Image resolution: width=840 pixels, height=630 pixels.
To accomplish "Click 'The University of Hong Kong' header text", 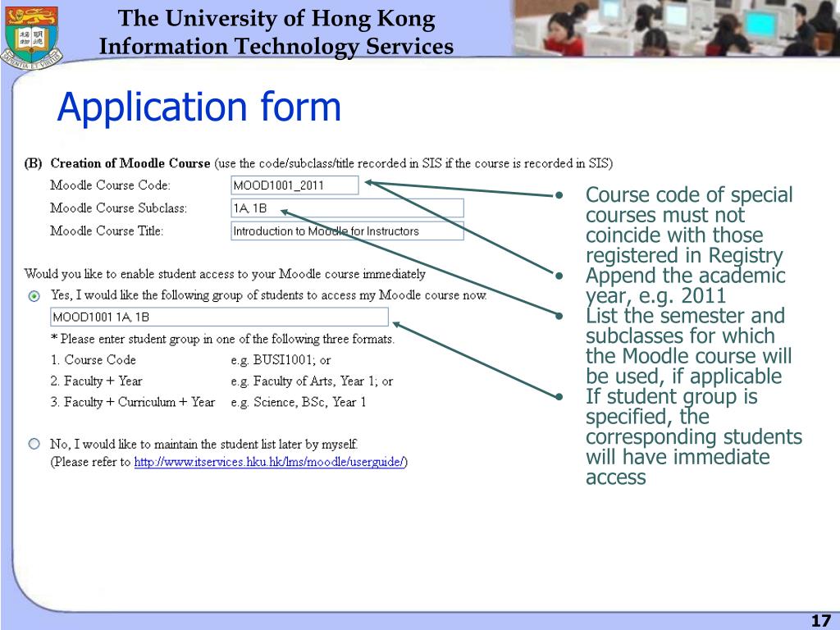I will click(x=276, y=19).
